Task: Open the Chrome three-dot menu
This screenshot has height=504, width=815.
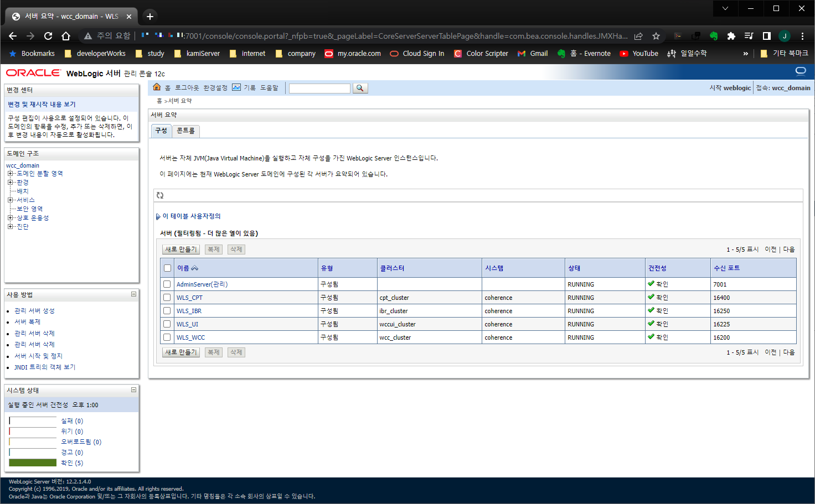Action: point(802,36)
